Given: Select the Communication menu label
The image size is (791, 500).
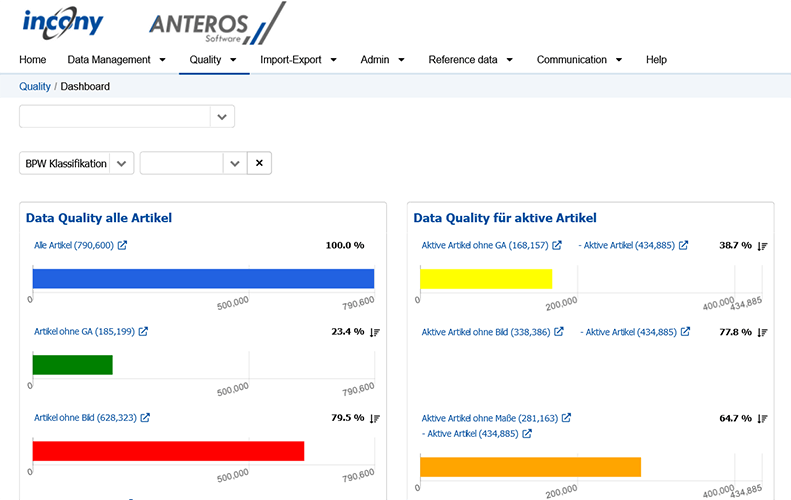Looking at the screenshot, I should click(x=572, y=60).
